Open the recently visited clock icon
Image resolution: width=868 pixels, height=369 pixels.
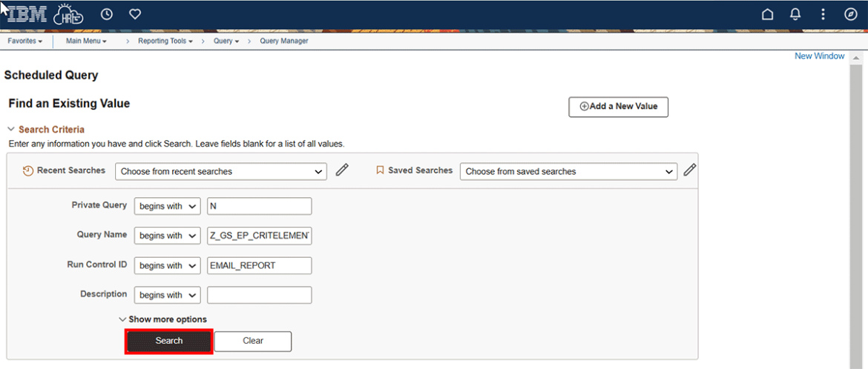107,15
